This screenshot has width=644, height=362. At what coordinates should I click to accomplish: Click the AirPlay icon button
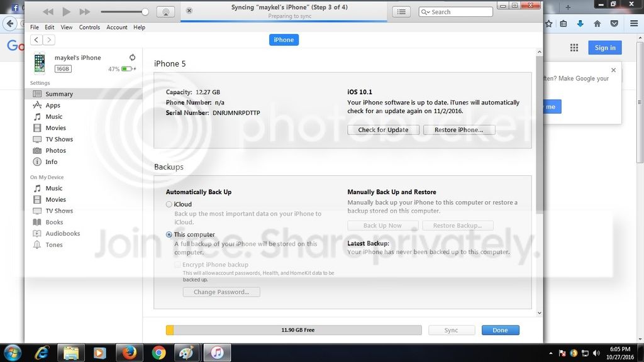(x=165, y=11)
